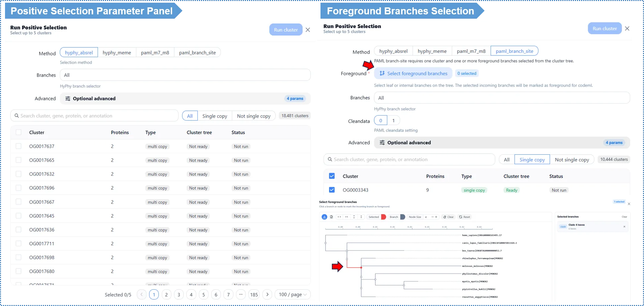
Task: Click Select foreground branches button
Action: (x=413, y=73)
